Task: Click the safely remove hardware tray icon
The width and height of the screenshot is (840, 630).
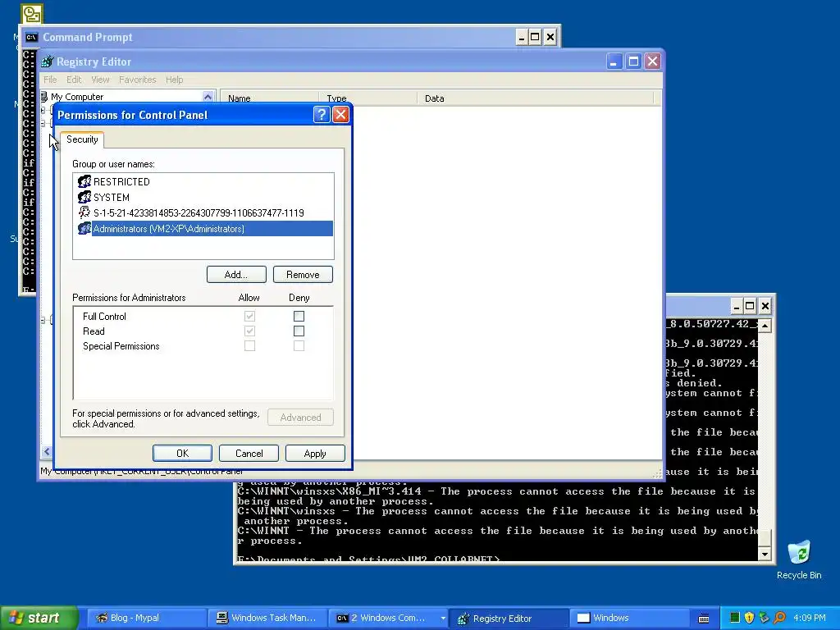Action: coord(764,618)
